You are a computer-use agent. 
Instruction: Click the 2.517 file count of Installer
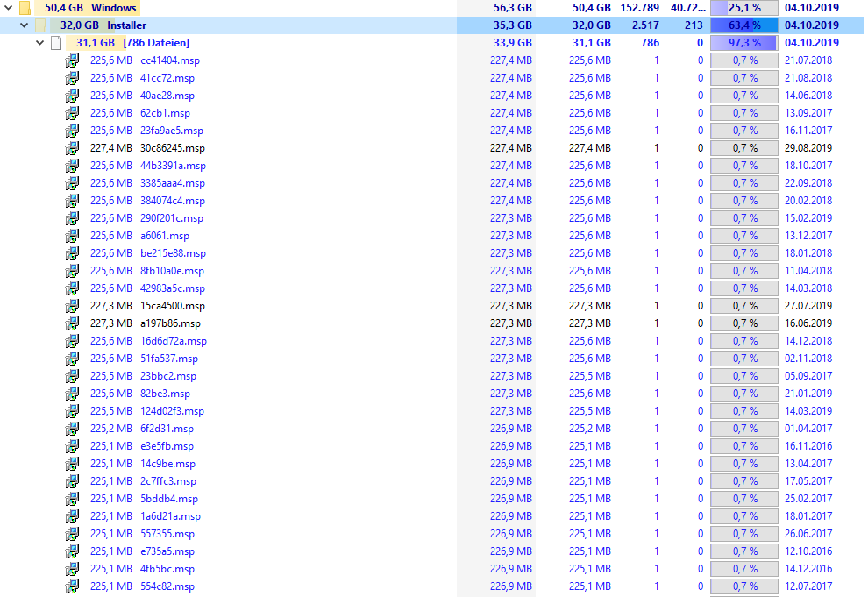(646, 25)
